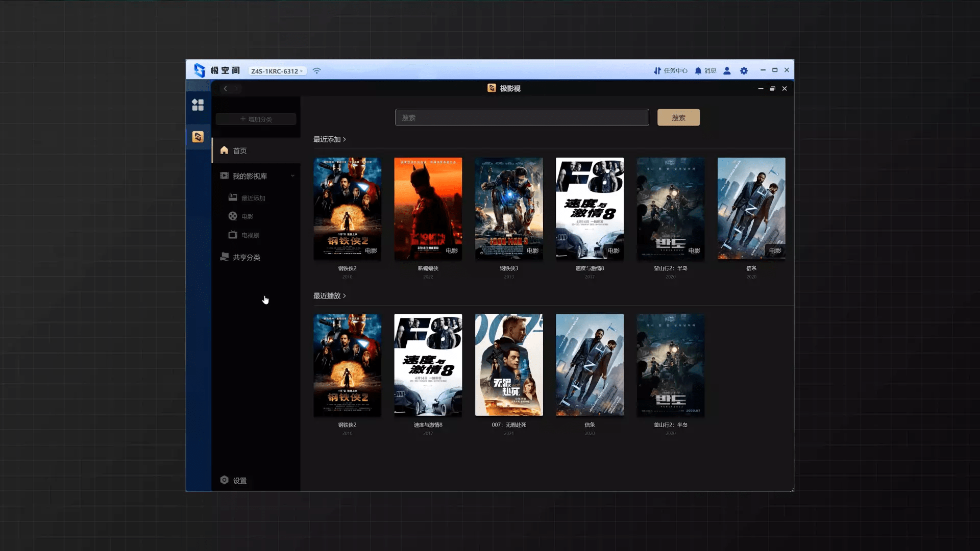Click the gold 搜索 search button
Viewport: 980px width, 551px height.
point(678,117)
